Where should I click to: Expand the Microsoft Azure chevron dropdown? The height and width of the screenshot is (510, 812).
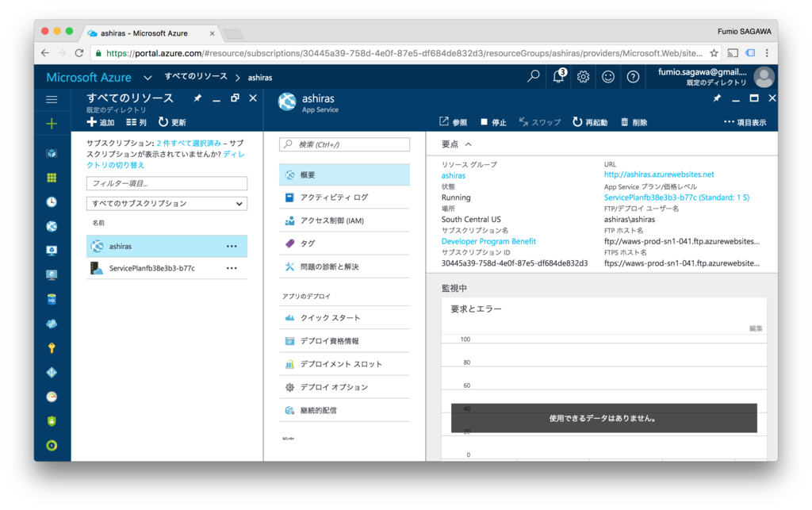[x=147, y=78]
